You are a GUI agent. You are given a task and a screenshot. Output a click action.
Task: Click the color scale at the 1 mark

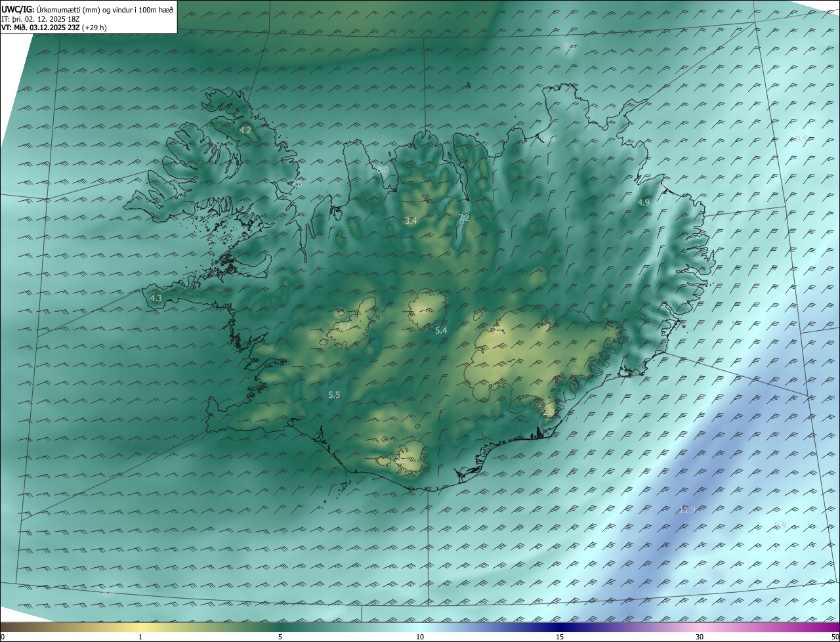click(x=141, y=637)
